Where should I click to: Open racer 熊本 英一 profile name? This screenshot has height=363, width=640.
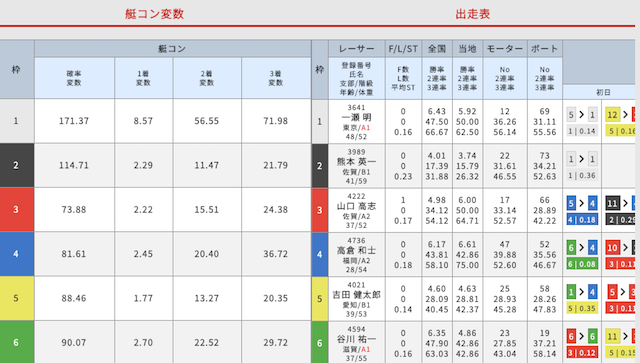pos(356,162)
